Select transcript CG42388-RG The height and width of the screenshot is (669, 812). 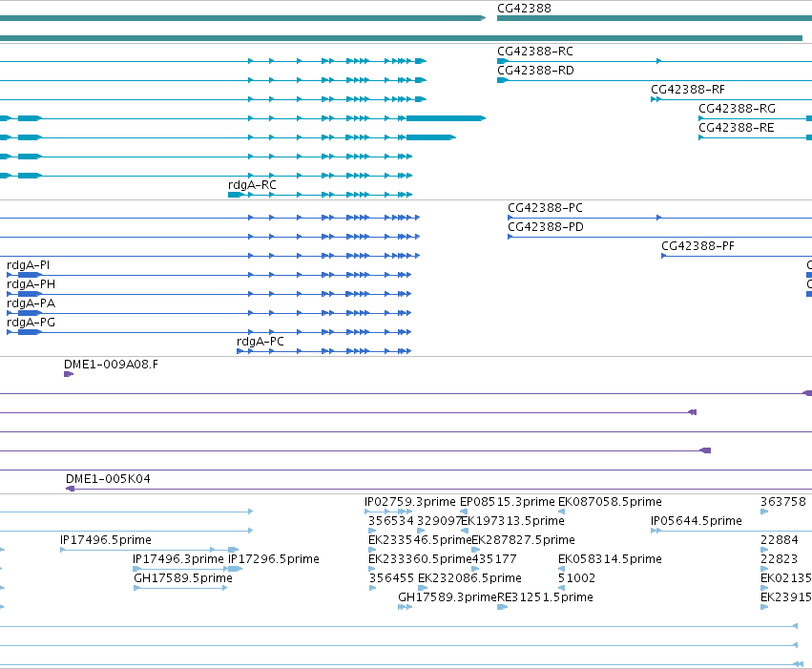(737, 109)
